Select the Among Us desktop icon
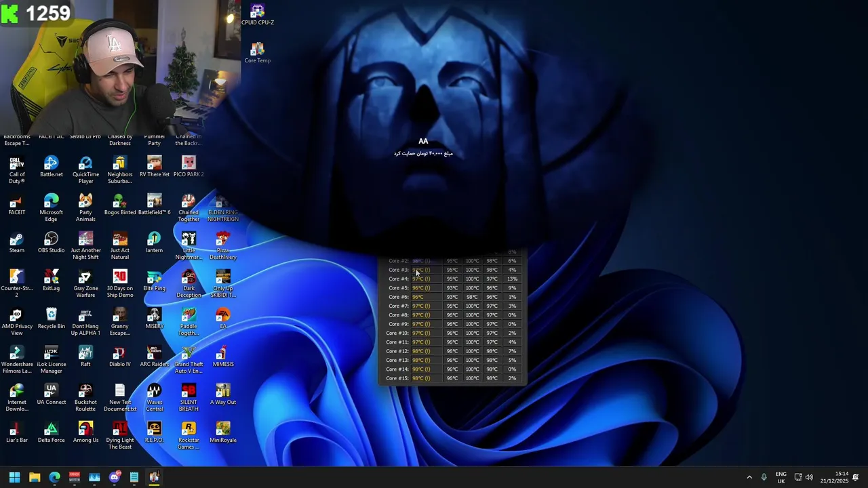Screen dimensions: 868x488 coord(85,432)
